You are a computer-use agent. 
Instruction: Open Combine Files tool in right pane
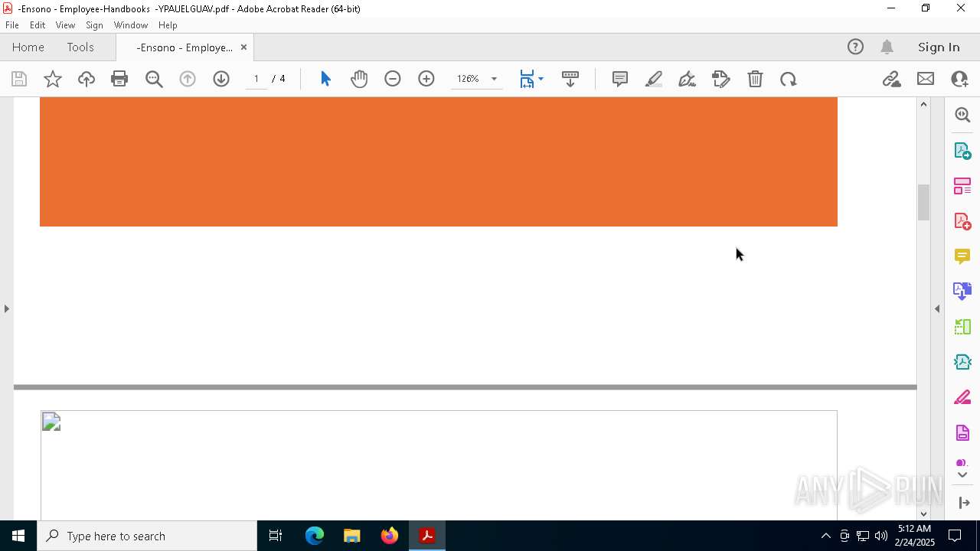pyautogui.click(x=962, y=292)
